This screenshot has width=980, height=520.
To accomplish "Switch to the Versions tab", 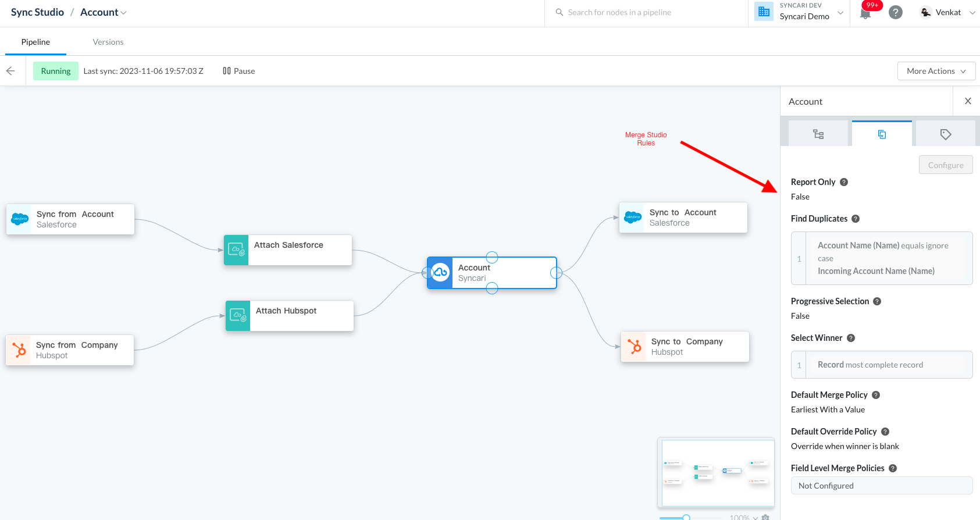I will 108,42.
